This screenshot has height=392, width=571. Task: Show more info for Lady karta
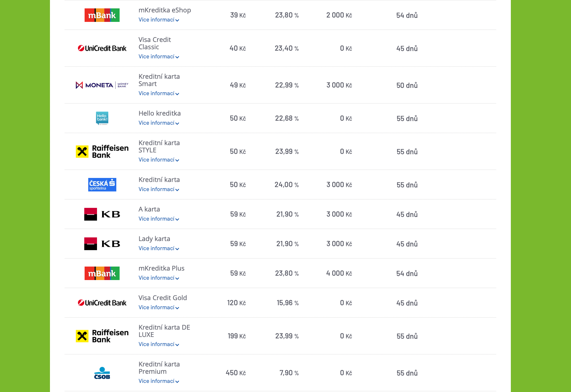(159, 248)
